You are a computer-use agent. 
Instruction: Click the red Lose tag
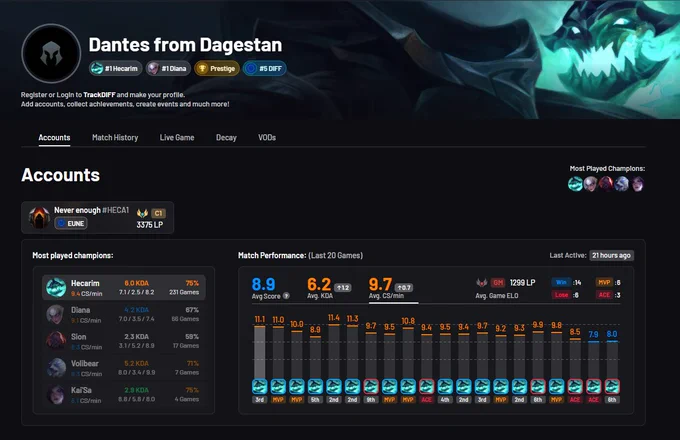tap(561, 295)
